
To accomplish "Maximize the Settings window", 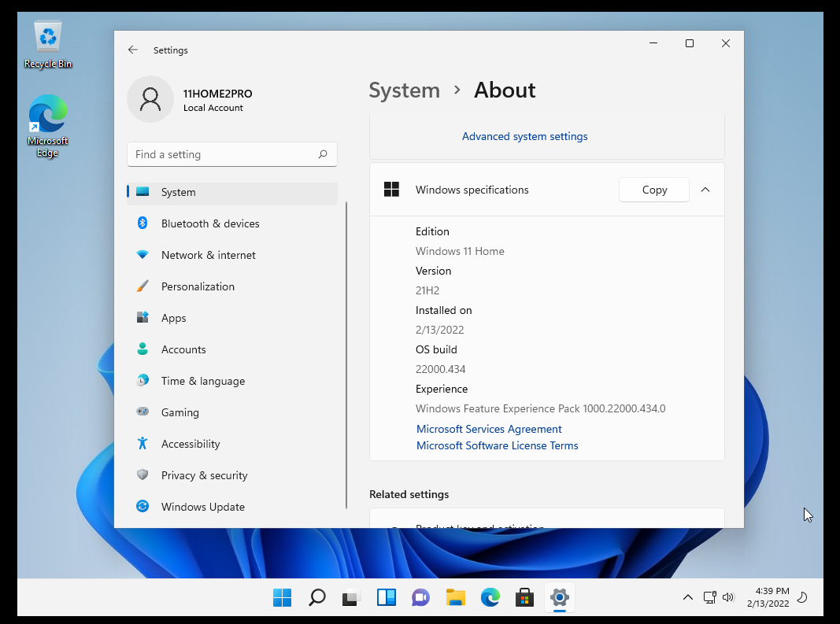I will pos(690,43).
